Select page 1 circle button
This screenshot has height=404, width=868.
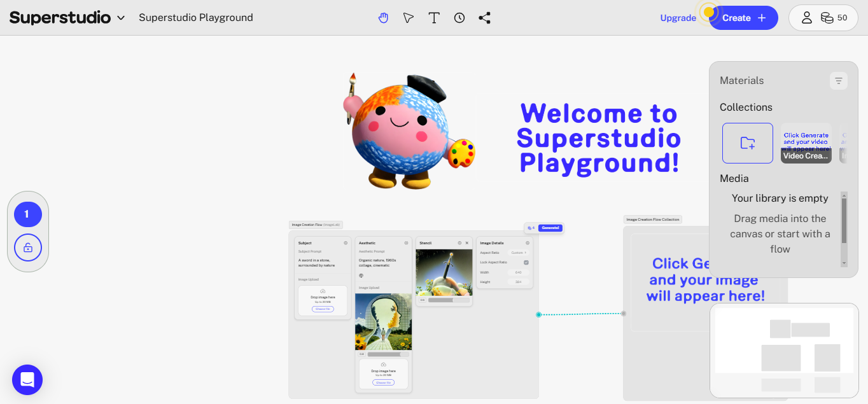[28, 214]
